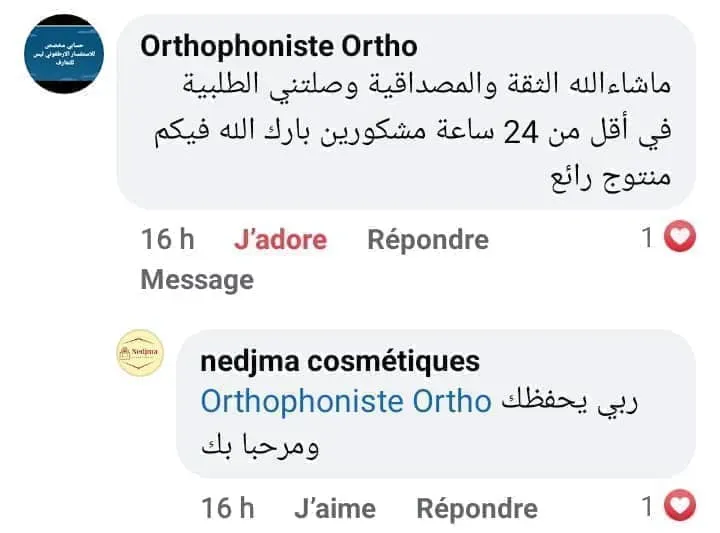The width and height of the screenshot is (720, 533).
Task: View reaction count beside nedjma reply's heart
Action: (x=648, y=506)
